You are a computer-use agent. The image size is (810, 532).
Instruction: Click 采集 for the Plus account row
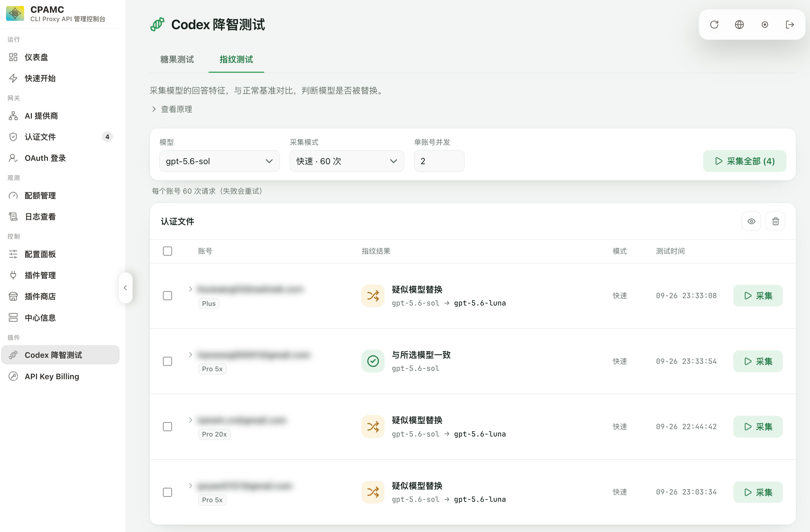click(758, 295)
